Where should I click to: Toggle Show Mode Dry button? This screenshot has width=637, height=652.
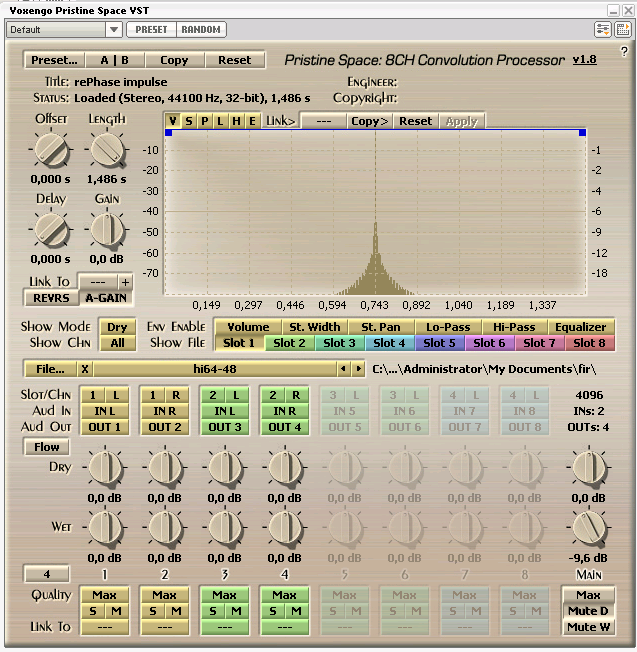(117, 327)
